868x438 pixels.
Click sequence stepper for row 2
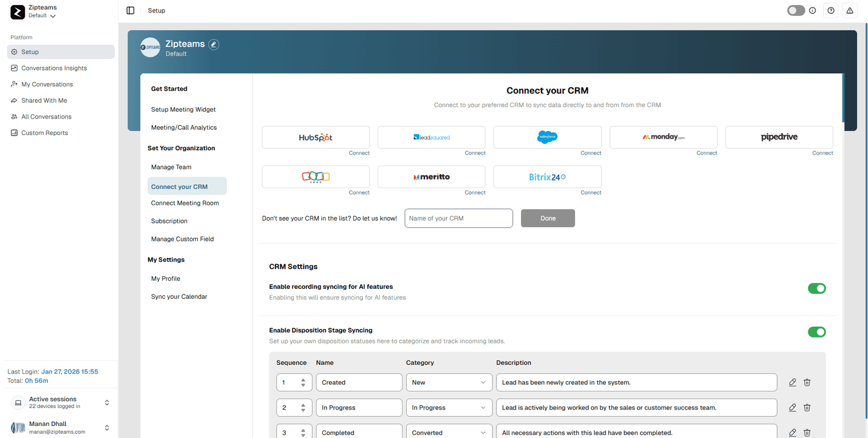tap(303, 407)
